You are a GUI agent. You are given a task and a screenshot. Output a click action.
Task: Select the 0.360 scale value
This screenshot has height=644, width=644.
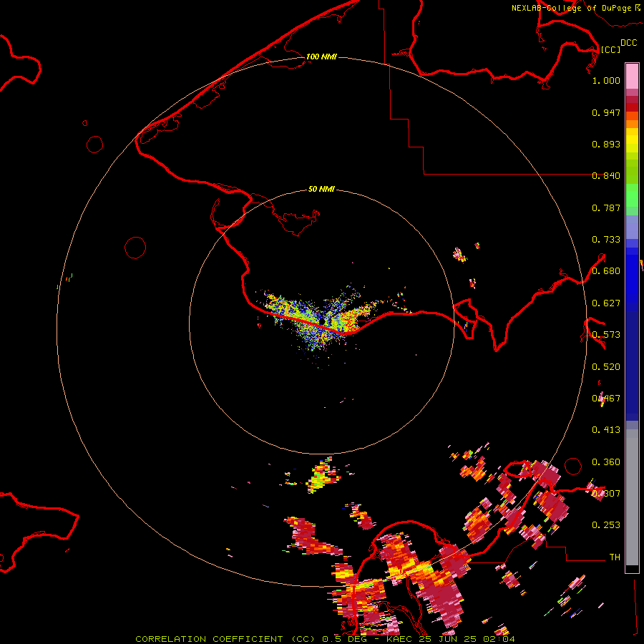(x=606, y=462)
